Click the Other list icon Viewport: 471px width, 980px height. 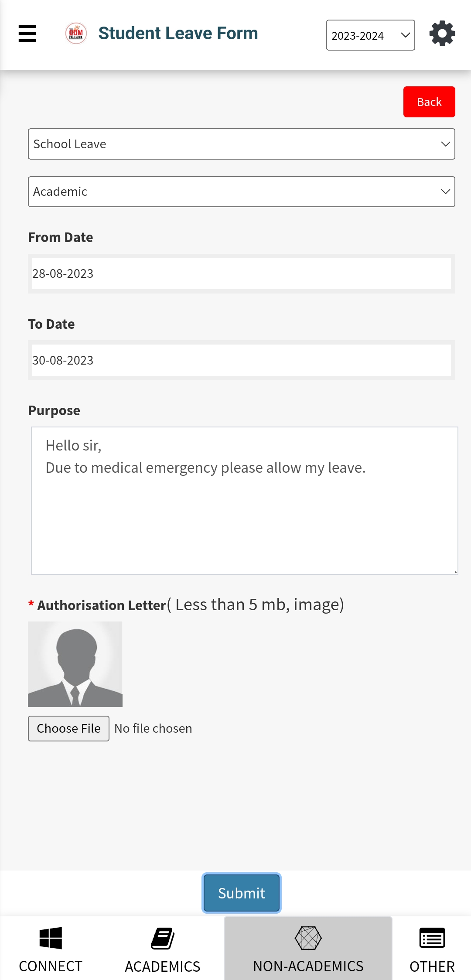[432, 938]
